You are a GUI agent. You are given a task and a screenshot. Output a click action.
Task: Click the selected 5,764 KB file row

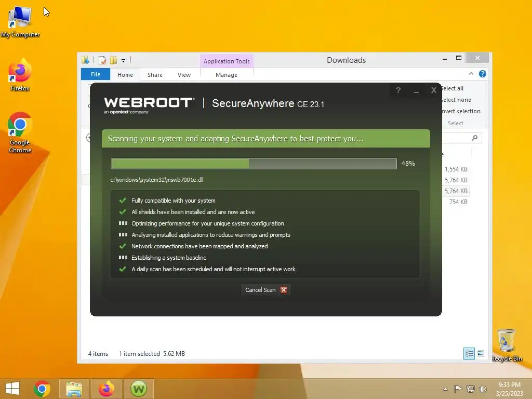click(456, 191)
